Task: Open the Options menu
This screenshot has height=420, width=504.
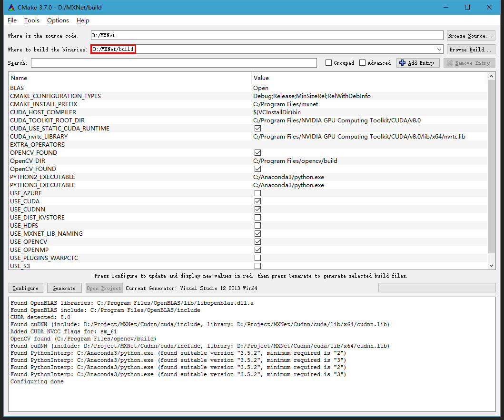Action: click(58, 20)
